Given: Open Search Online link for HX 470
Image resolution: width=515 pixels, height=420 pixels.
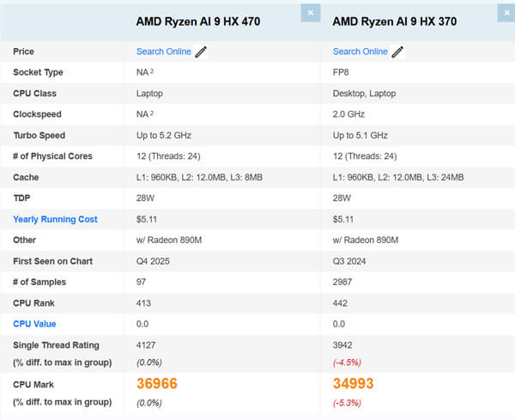Looking at the screenshot, I should (x=164, y=52).
